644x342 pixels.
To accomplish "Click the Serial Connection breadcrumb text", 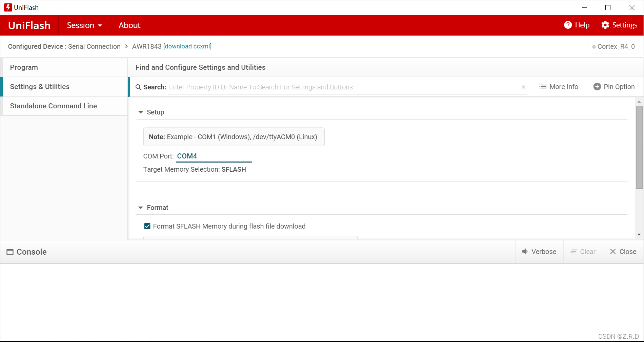I will pyautogui.click(x=94, y=46).
